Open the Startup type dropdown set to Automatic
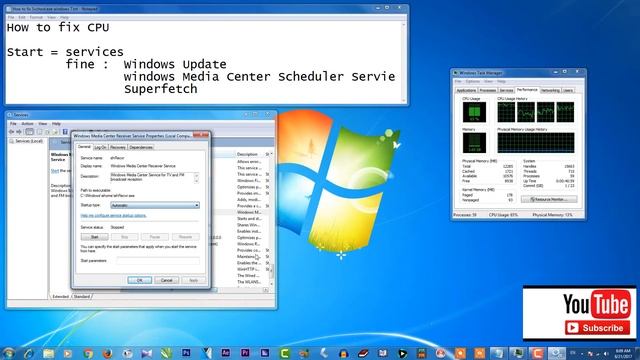The image size is (640, 360). click(x=155, y=205)
